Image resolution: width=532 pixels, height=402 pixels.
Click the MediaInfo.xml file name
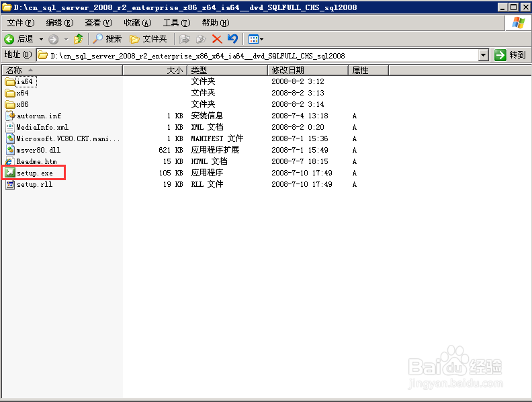42,127
